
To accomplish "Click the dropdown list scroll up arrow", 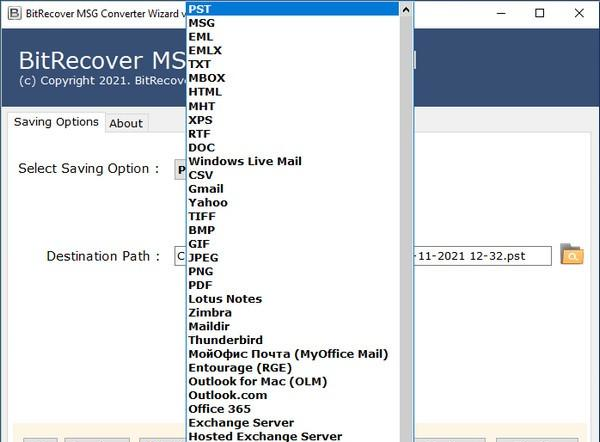I will (406, 9).
